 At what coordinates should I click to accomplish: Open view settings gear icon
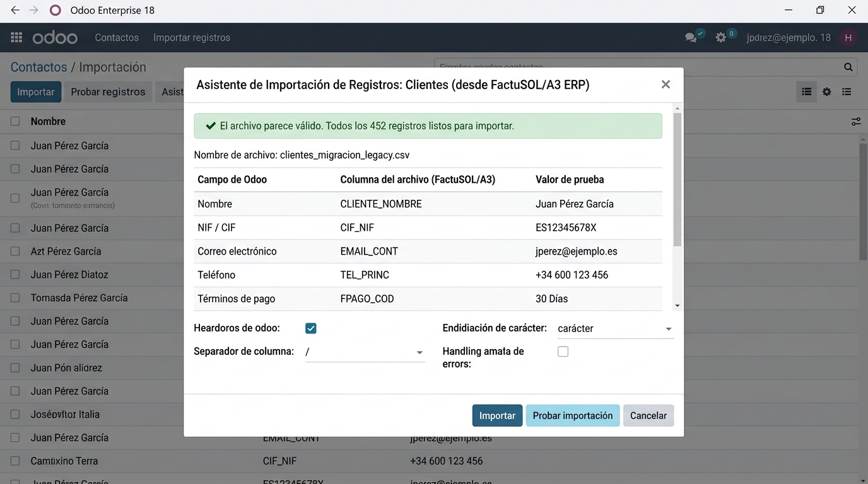click(826, 92)
